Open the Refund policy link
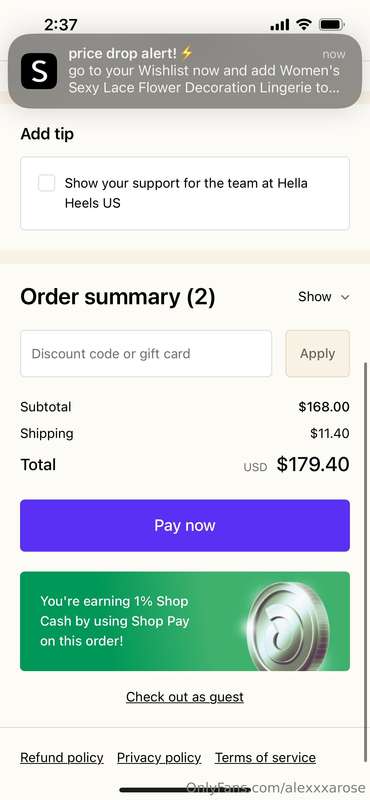 click(x=62, y=758)
